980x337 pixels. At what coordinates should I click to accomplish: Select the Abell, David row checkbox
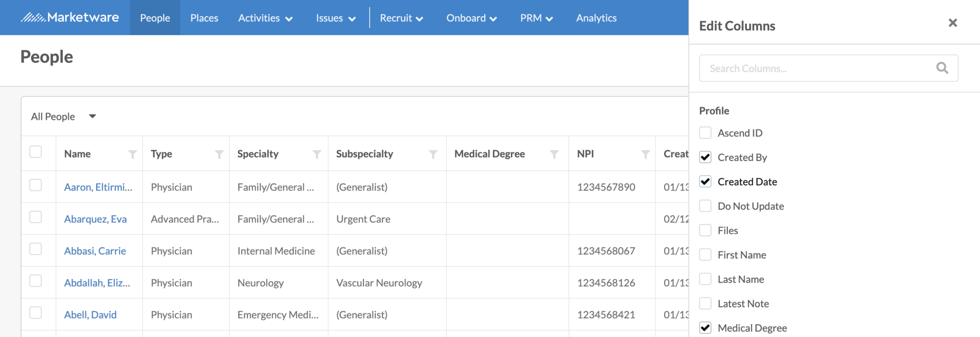point(36,313)
